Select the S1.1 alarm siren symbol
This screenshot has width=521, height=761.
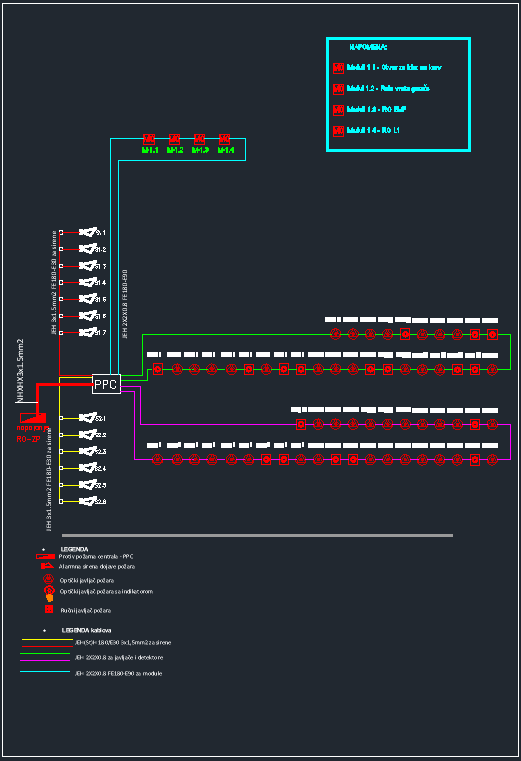pyautogui.click(x=88, y=232)
